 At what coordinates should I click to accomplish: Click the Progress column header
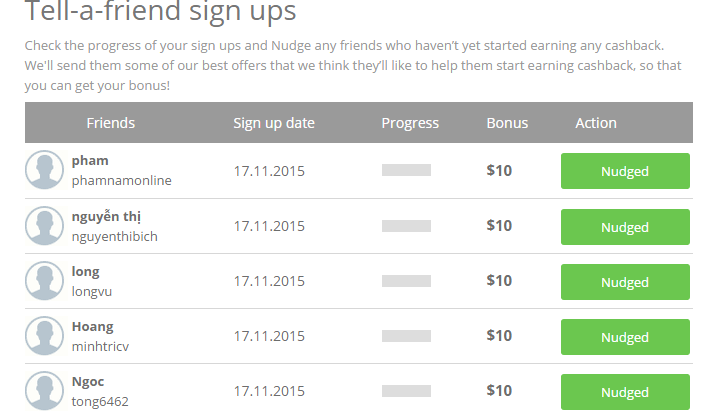click(x=410, y=123)
